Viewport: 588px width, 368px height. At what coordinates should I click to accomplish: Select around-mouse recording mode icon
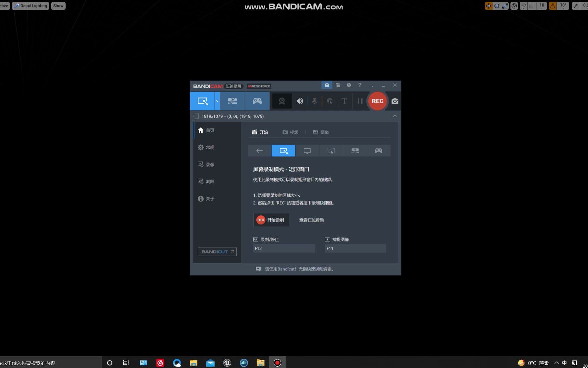coord(331,150)
